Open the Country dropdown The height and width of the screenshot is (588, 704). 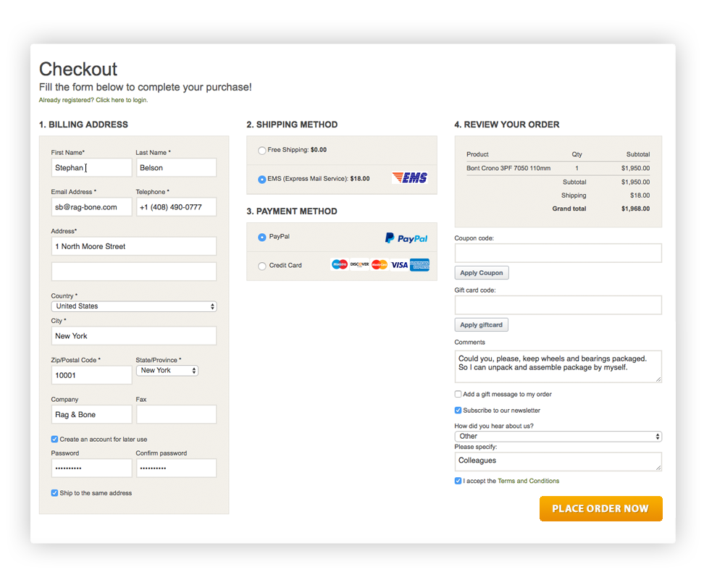point(134,306)
